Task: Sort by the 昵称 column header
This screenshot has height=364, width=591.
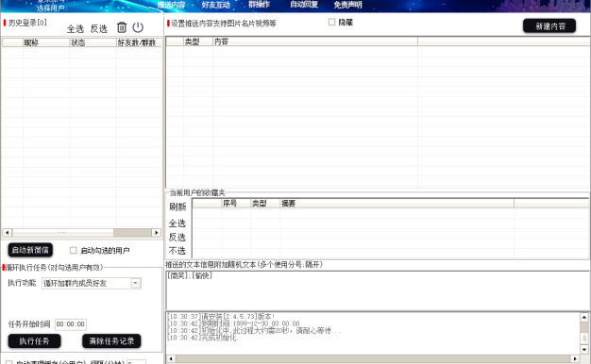Action: [x=46, y=42]
